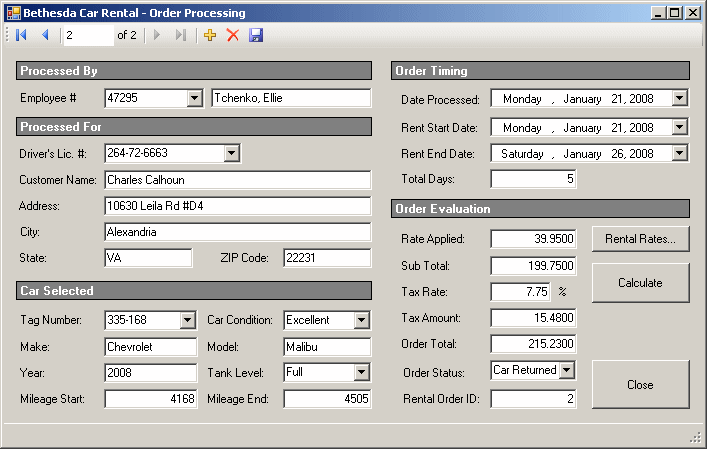The width and height of the screenshot is (707, 449).
Task: Click the 'of 2' record count label
Action: coord(127,35)
